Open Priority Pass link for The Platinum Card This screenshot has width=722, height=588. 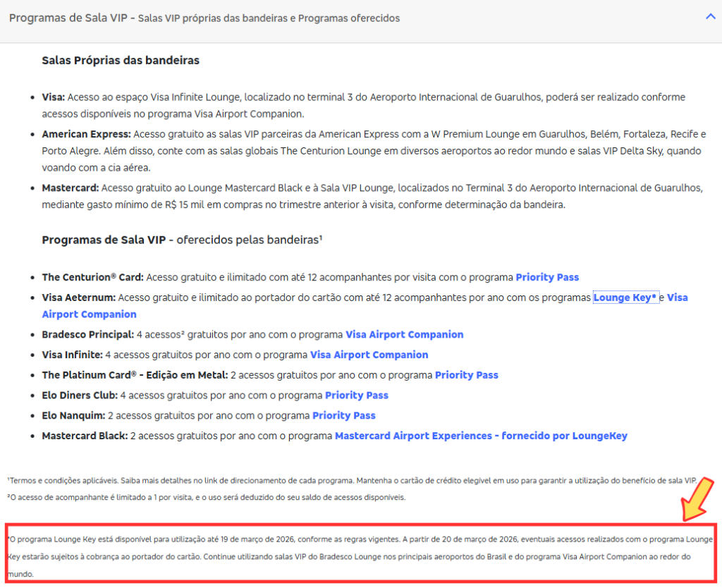466,375
